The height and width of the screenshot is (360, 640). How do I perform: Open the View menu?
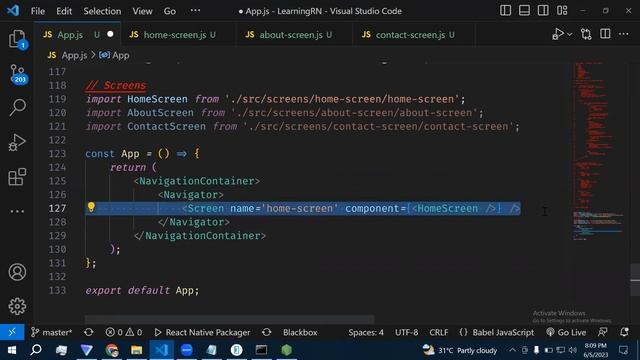(x=142, y=11)
